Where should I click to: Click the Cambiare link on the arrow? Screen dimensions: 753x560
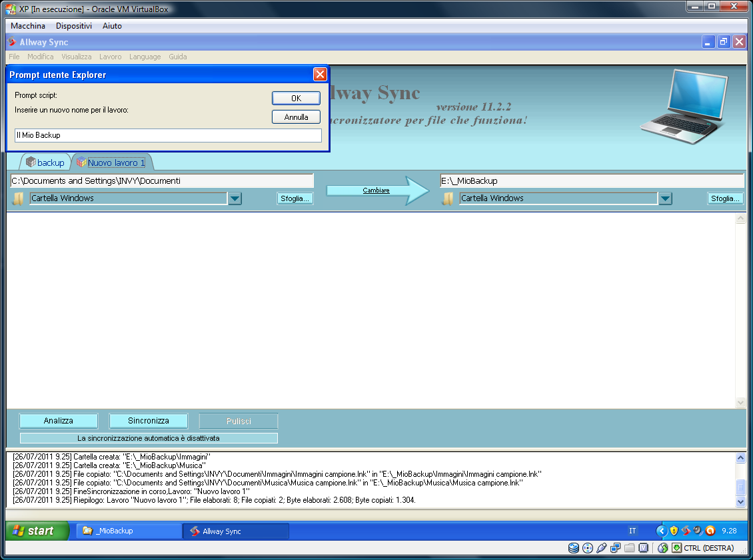click(x=376, y=190)
